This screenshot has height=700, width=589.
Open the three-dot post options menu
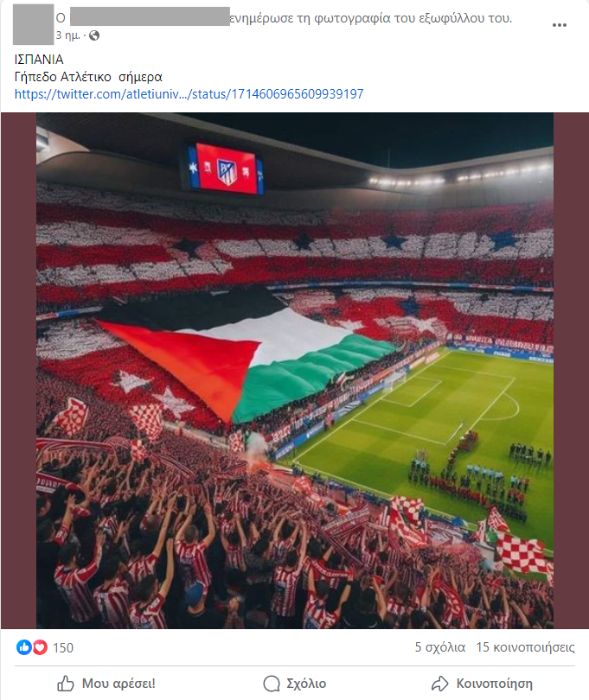click(559, 25)
